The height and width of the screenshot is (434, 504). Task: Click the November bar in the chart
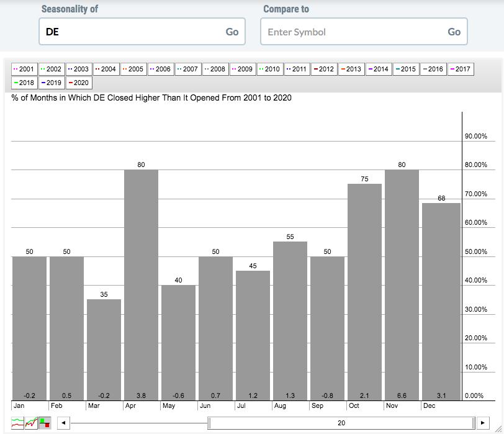pos(402,284)
